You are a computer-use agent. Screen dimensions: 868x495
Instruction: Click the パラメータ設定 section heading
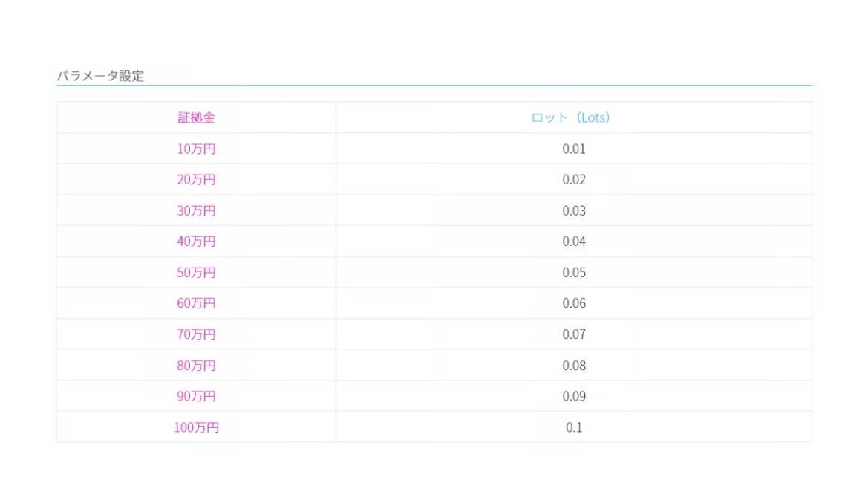click(x=100, y=76)
